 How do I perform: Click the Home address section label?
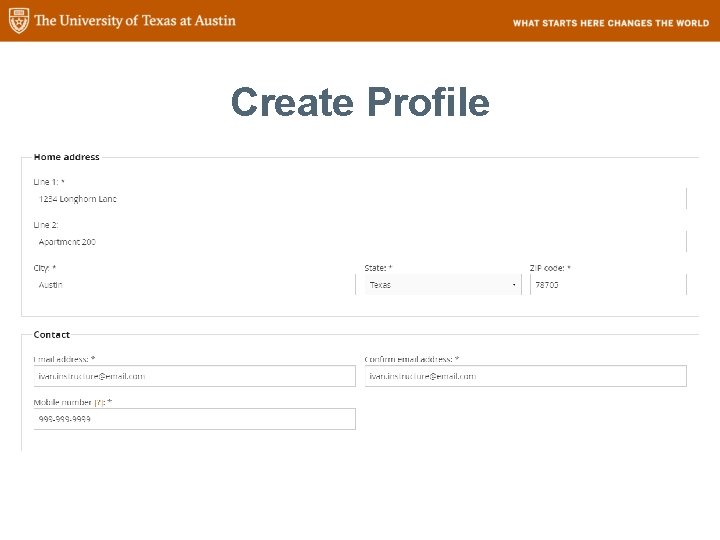(x=67, y=157)
